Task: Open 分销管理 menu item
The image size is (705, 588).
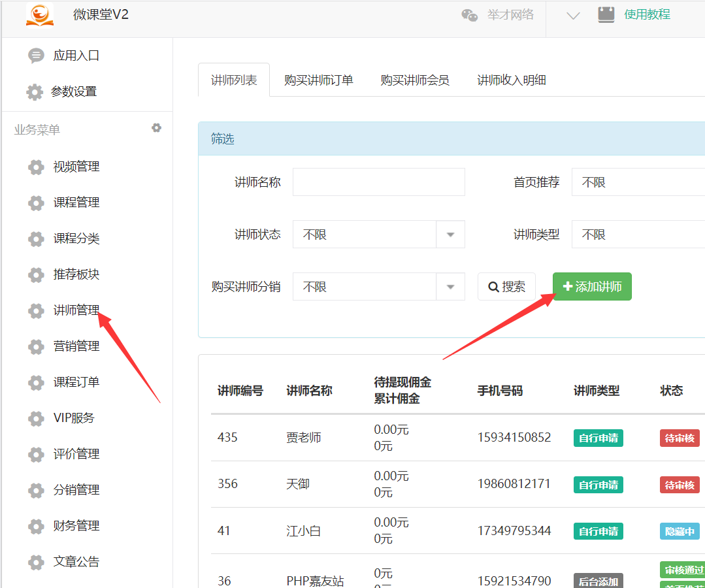Action: tap(76, 491)
